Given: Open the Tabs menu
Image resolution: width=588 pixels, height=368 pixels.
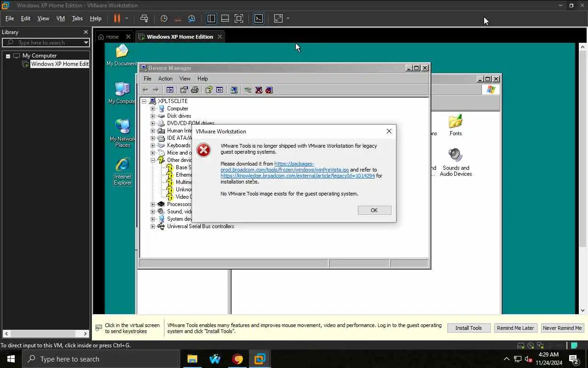Looking at the screenshot, I should click(x=77, y=18).
